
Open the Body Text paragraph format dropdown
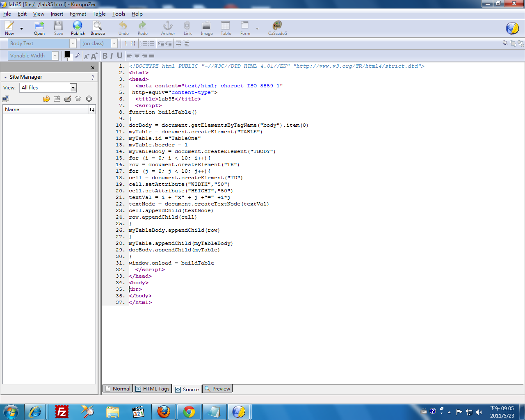(42, 43)
